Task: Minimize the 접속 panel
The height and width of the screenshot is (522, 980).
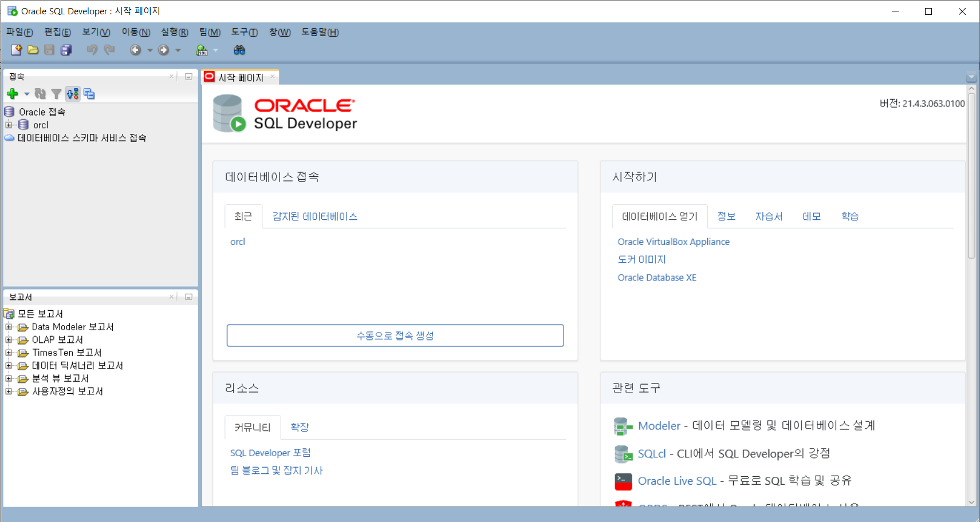Action: point(188,76)
